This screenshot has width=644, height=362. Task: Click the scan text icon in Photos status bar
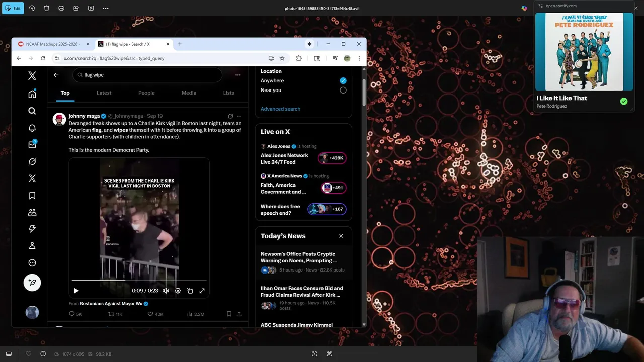pos(330,354)
